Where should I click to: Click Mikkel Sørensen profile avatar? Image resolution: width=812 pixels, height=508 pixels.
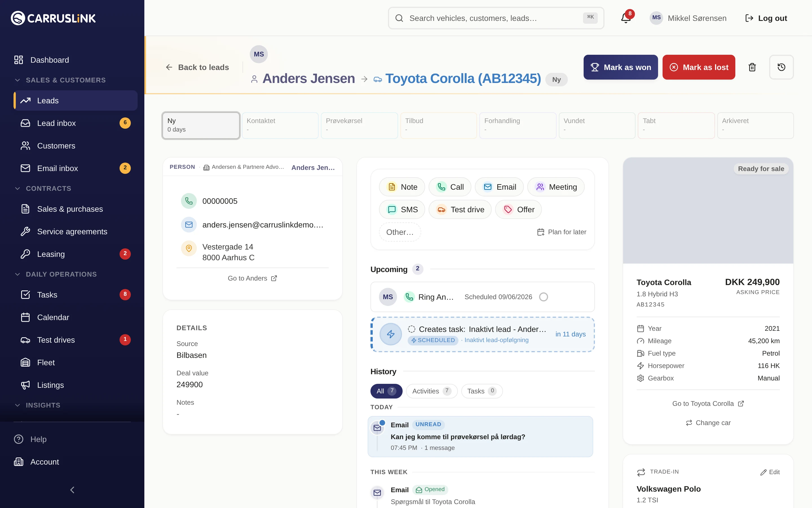pyautogui.click(x=656, y=18)
